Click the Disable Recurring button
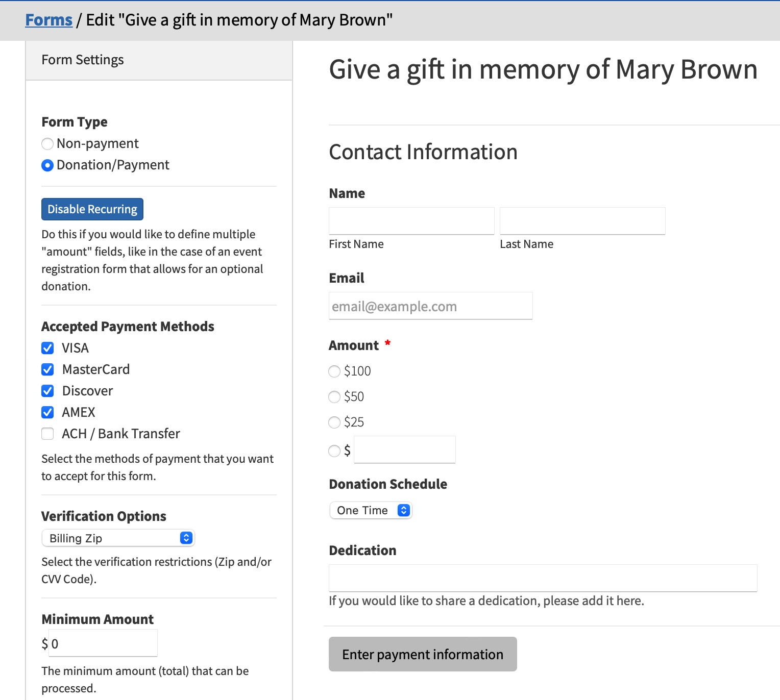 click(92, 209)
